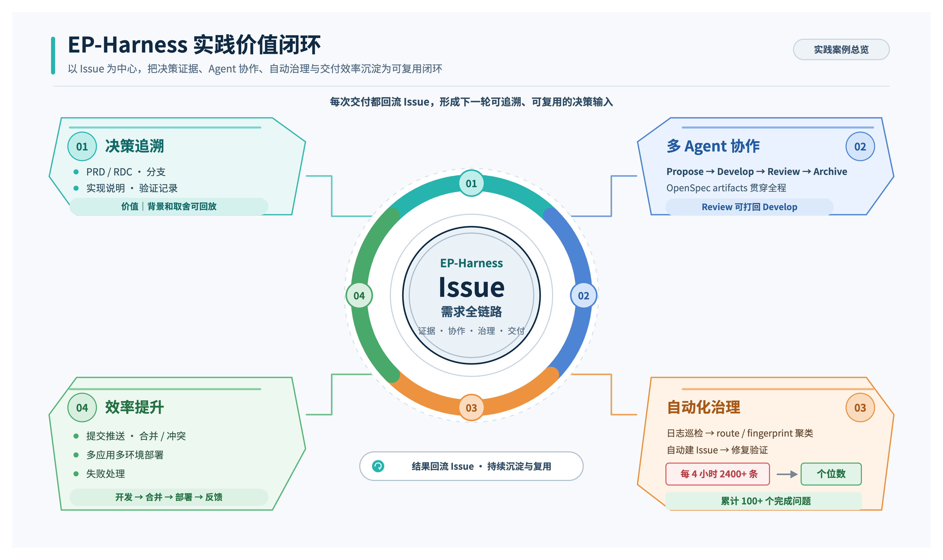Click the 结果回流 Issue · 持续沉淀与复用 text
The width and height of the screenshot is (943, 560).
point(481,466)
